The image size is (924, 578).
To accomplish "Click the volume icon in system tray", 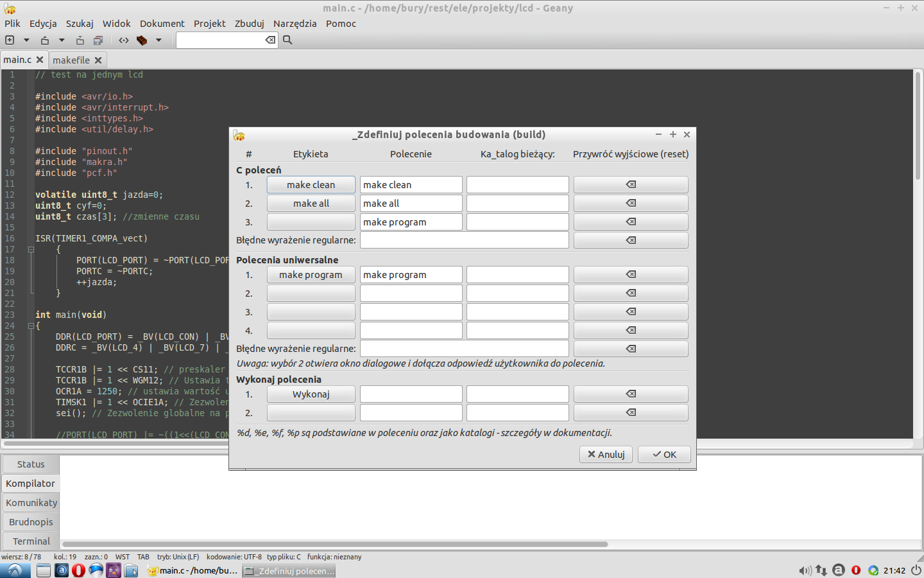I will click(805, 570).
